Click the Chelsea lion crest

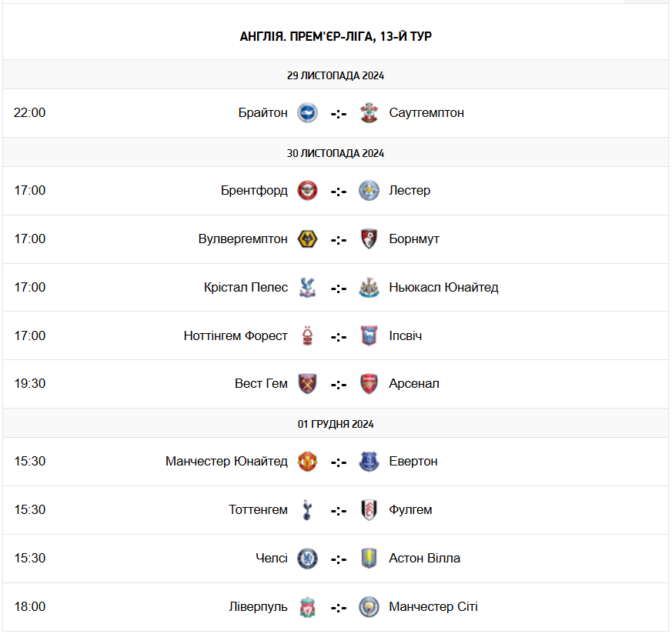(307, 558)
